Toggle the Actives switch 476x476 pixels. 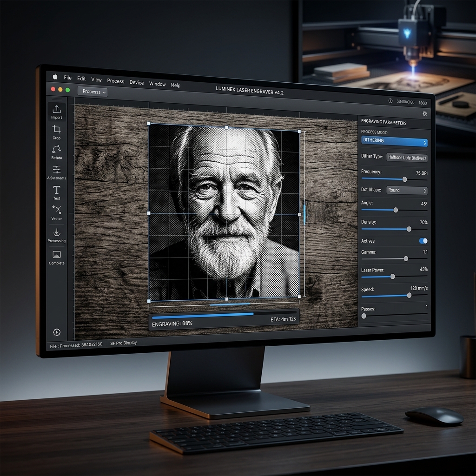pyautogui.click(x=423, y=241)
